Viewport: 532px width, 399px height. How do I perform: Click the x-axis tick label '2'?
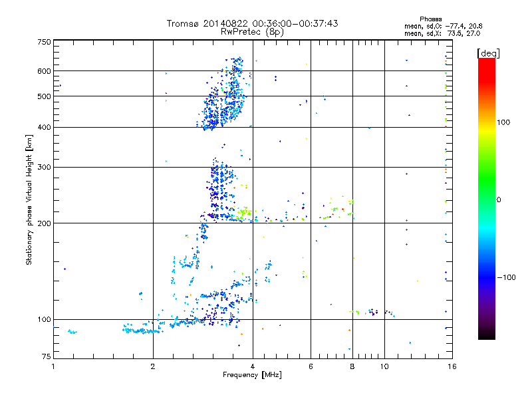[153, 366]
